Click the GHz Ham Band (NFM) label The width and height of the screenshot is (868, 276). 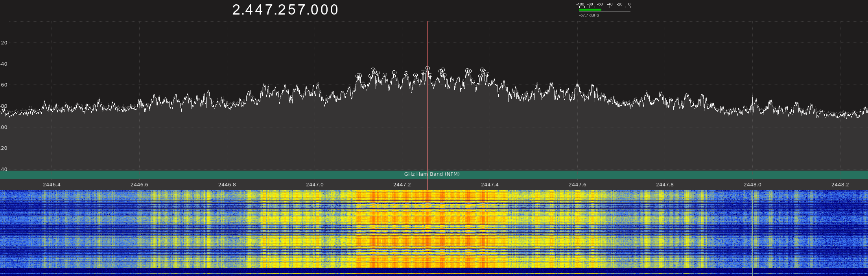point(432,174)
